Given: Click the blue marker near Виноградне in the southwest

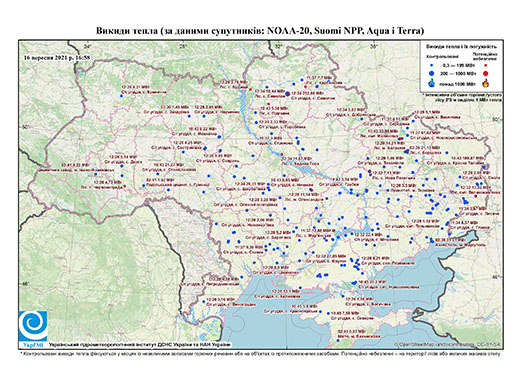Looking at the screenshot, I should tap(204, 302).
